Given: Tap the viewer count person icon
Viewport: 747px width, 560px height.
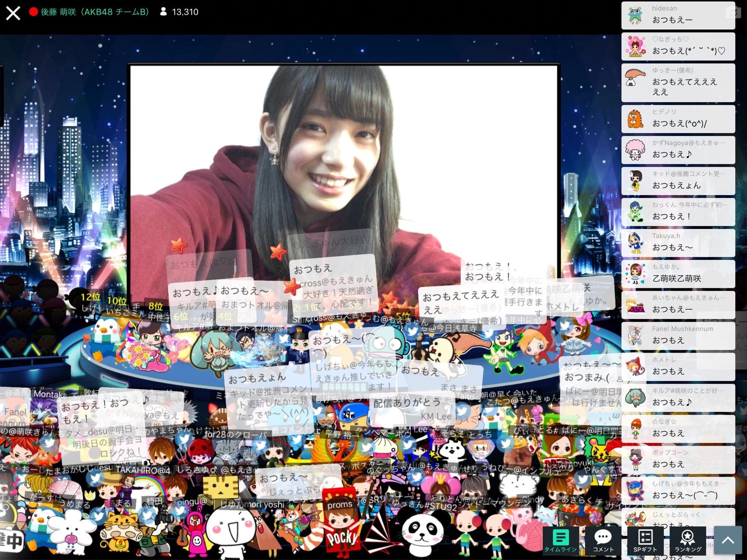Looking at the screenshot, I should pos(163,12).
